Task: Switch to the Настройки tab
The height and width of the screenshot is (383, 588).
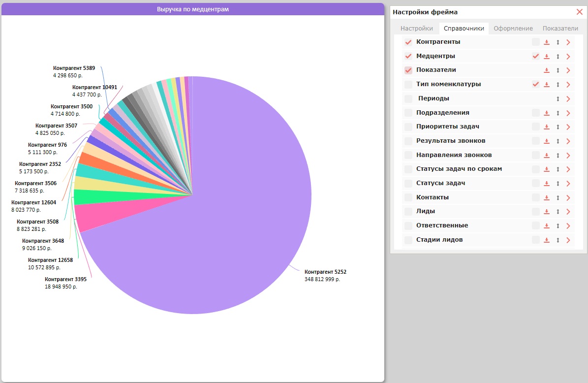Action: pos(417,29)
